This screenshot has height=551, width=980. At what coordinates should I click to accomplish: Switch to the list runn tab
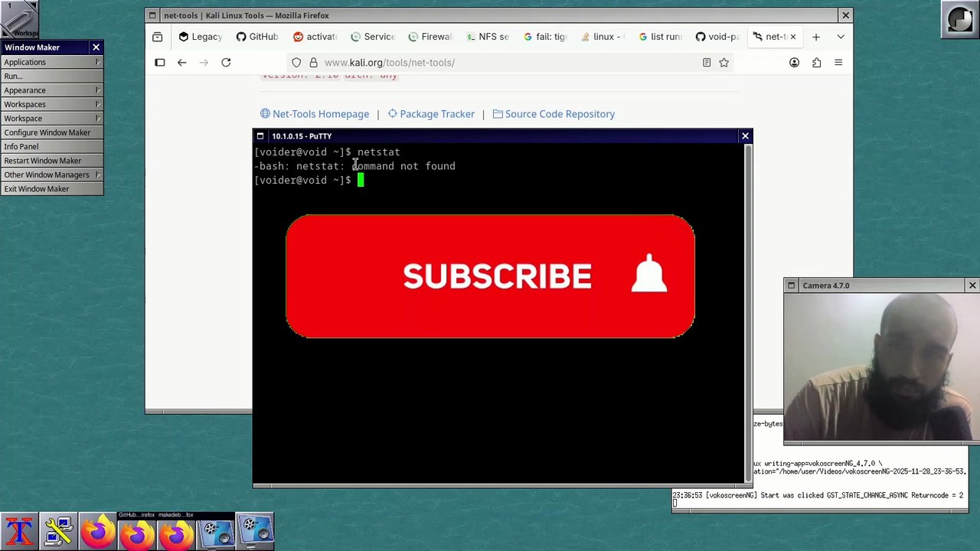point(659,37)
